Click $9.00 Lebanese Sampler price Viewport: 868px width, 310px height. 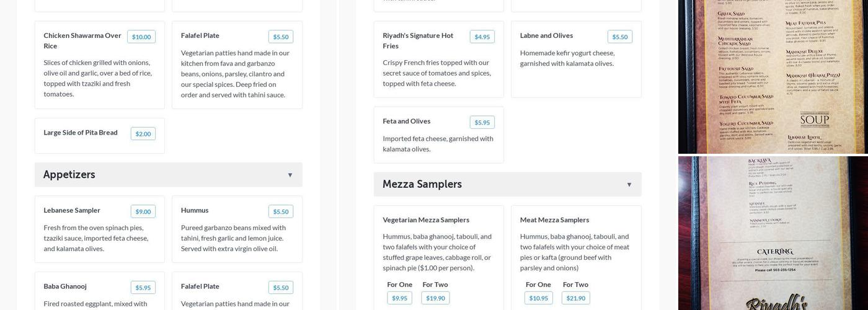(x=143, y=211)
